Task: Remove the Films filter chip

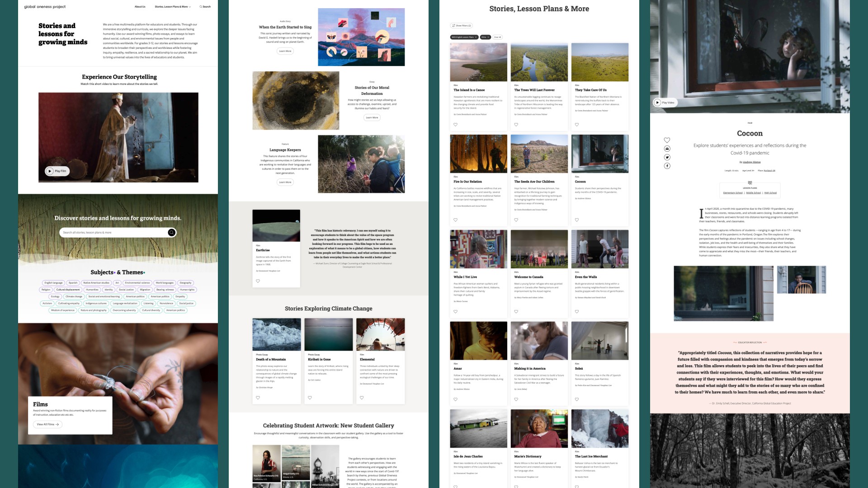Action: (x=488, y=37)
